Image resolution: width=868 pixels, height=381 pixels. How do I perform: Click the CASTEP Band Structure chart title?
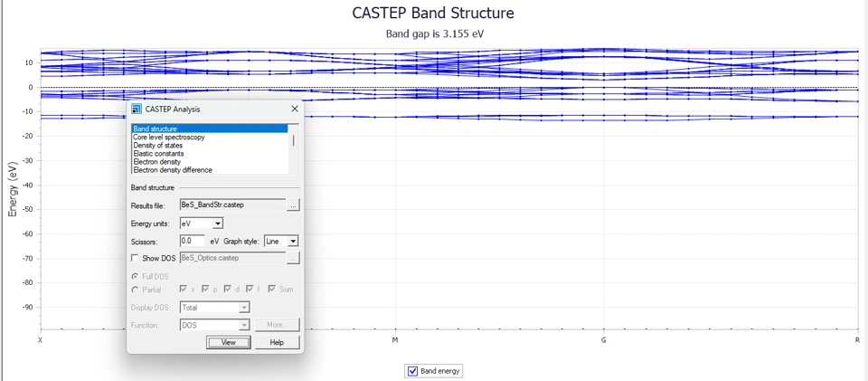click(433, 13)
